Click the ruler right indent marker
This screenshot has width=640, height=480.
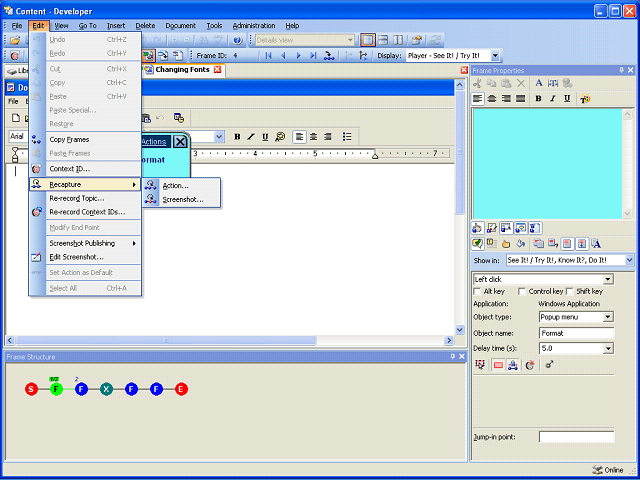tap(375, 156)
